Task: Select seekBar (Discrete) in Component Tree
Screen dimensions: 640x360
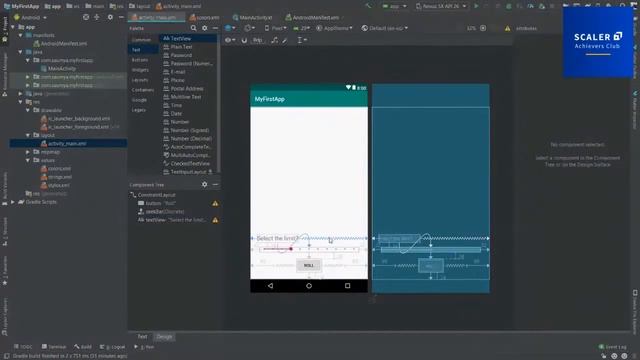Action: (161, 211)
